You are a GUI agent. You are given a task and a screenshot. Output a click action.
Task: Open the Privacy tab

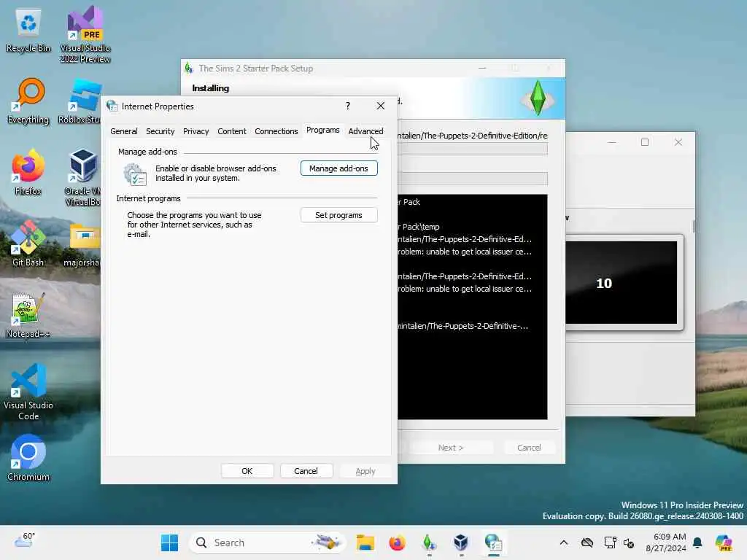pyautogui.click(x=196, y=131)
